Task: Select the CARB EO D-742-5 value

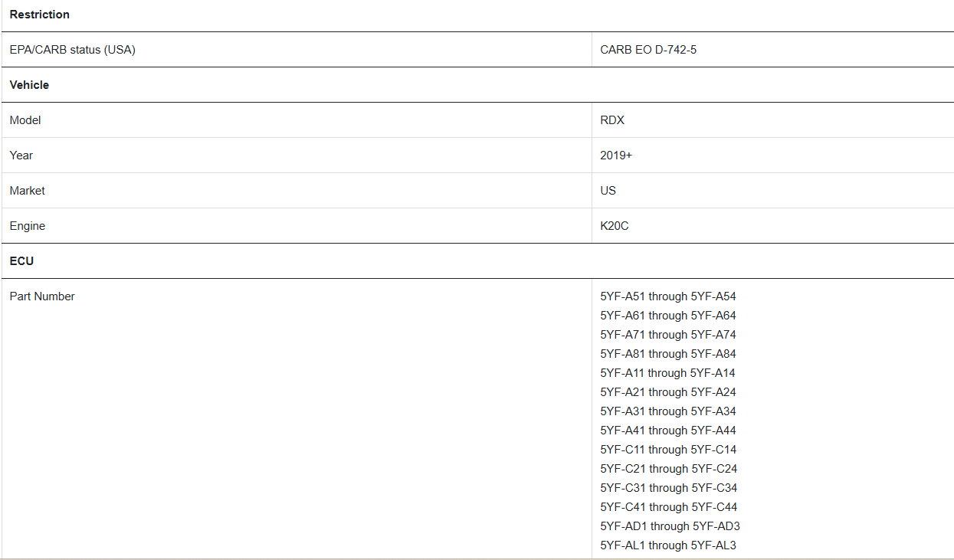Action: 648,50
